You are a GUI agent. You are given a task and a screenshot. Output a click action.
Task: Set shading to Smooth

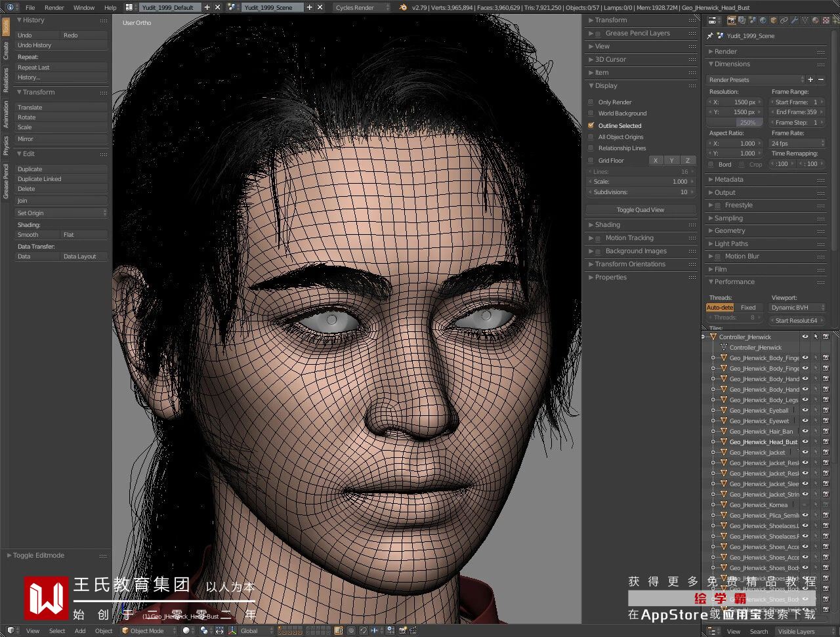[37, 235]
